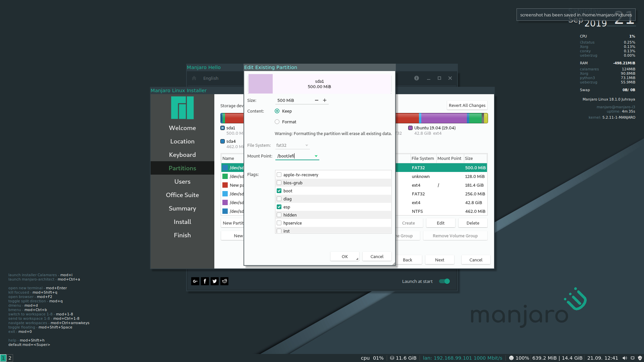Open the Reddit icon in Manjaro Hello
644x362 pixels.
(x=224, y=281)
